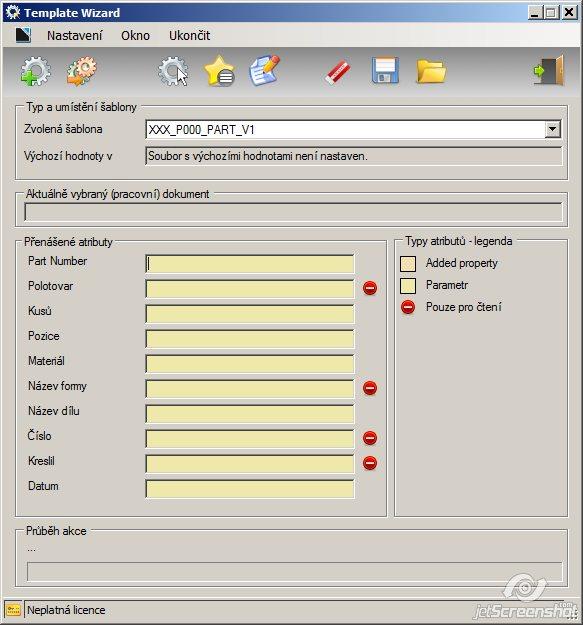Click the gear with cursor icon
The image size is (583, 625).
(x=173, y=71)
